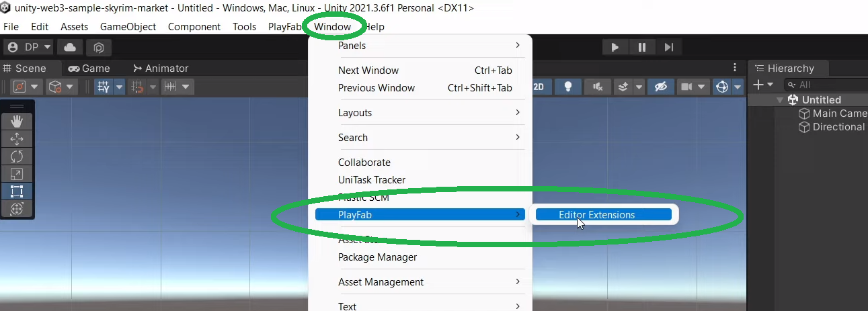Open the DP account dropdown

(29, 47)
